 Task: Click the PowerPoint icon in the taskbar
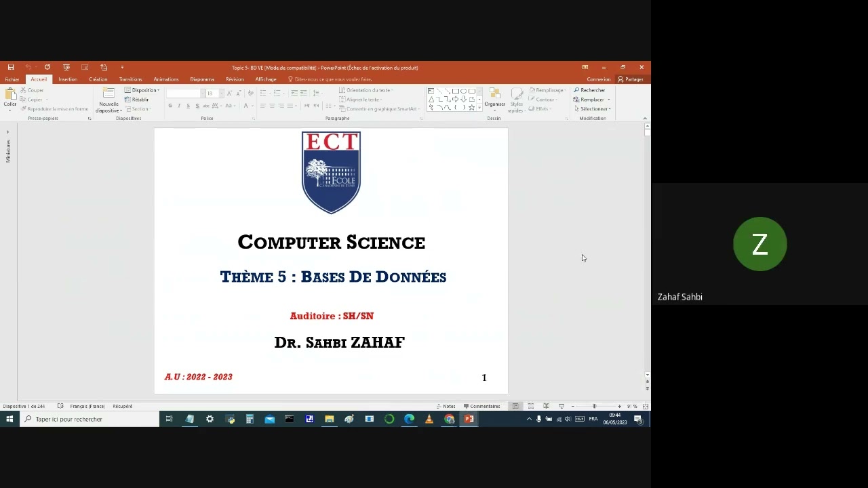[469, 419]
